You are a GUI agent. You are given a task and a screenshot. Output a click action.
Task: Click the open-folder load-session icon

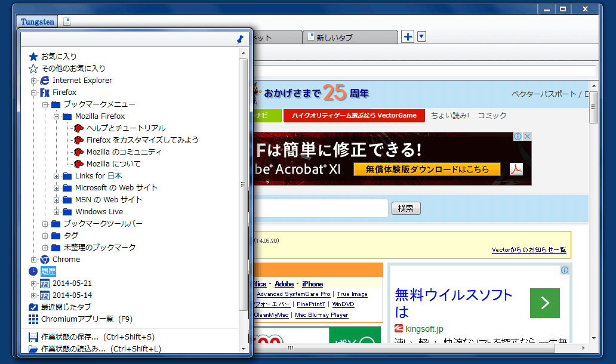[x=33, y=348]
